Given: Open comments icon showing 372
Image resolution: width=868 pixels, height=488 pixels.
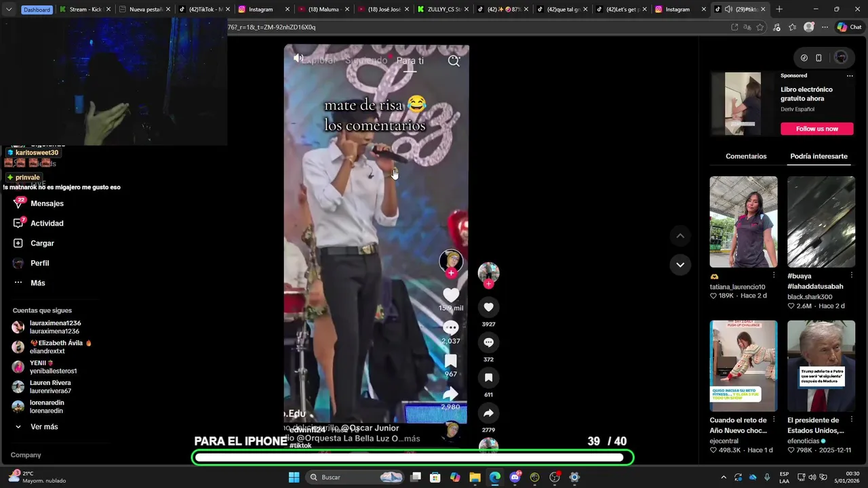Looking at the screenshot, I should (x=488, y=342).
